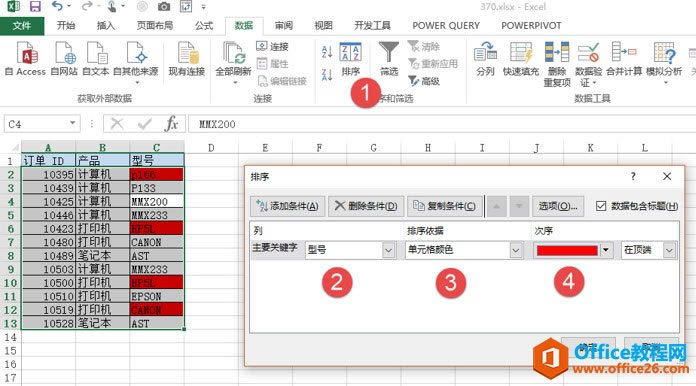This screenshot has height=386, width=696.
Task: Click Refresh All (全部刷新) icon
Action: (x=233, y=62)
